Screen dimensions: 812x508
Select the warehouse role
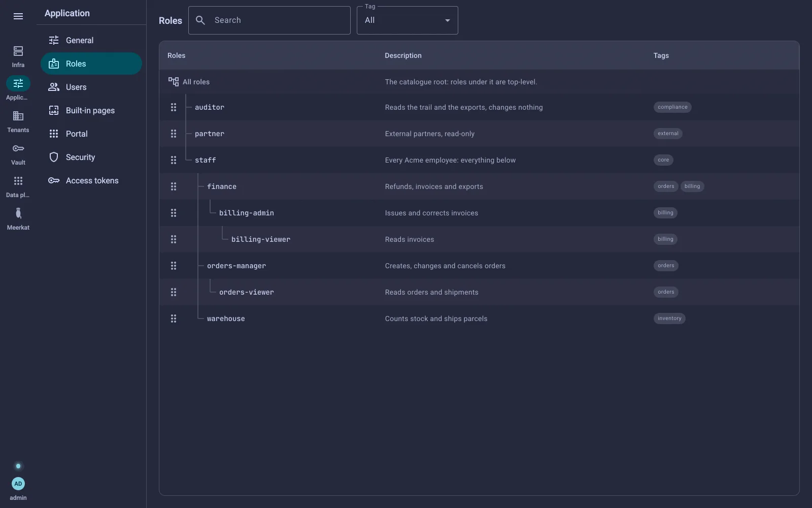click(226, 319)
